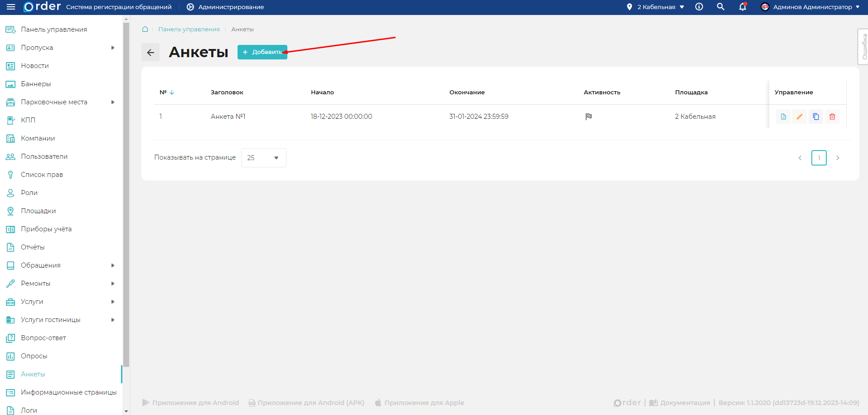This screenshot has width=868, height=415.
Task: Open the 2 Кабельная site selector
Action: pos(655,7)
